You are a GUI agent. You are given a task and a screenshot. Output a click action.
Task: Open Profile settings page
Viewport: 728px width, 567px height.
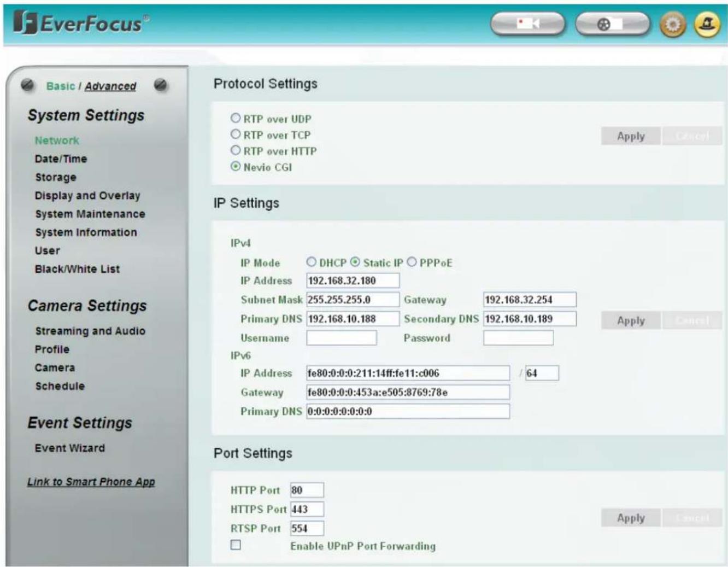[52, 349]
